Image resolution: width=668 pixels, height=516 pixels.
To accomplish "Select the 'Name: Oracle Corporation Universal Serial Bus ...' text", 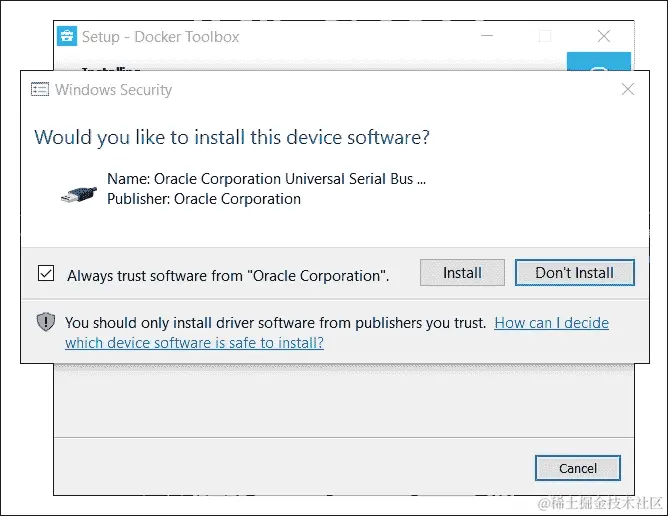I will (x=266, y=179).
